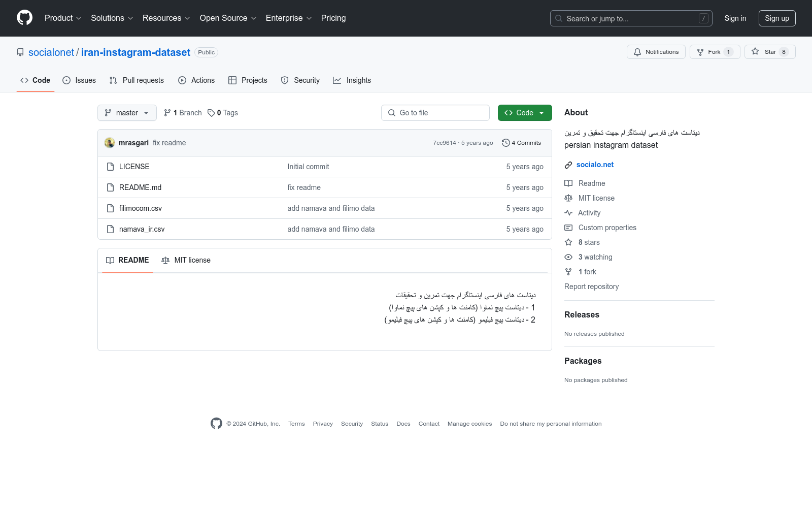The image size is (812, 508).
Task: Click mrasgari's avatar image
Action: click(110, 143)
